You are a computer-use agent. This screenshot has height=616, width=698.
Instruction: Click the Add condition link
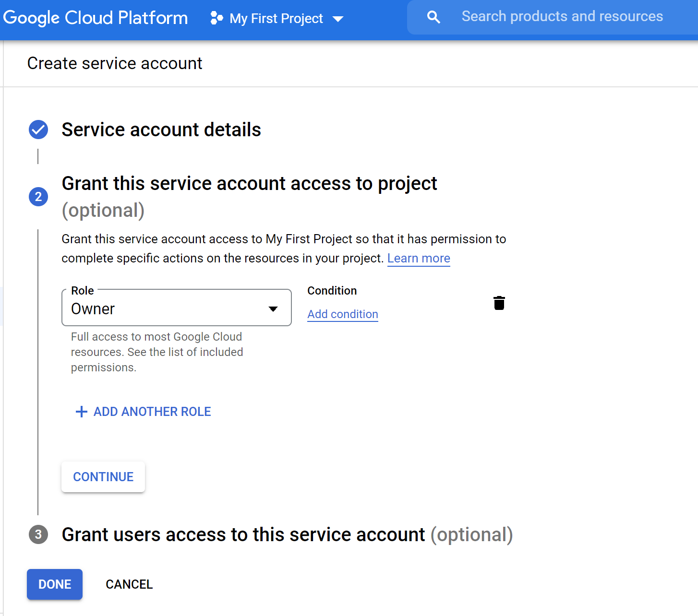tap(343, 314)
